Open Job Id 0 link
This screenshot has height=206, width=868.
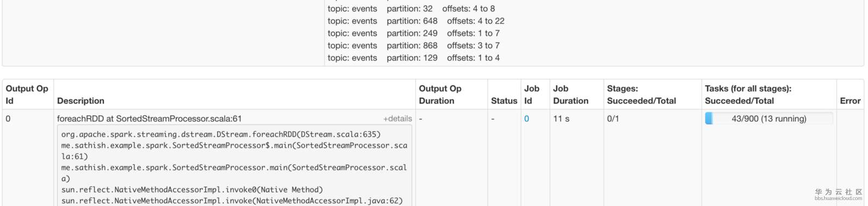[526, 119]
